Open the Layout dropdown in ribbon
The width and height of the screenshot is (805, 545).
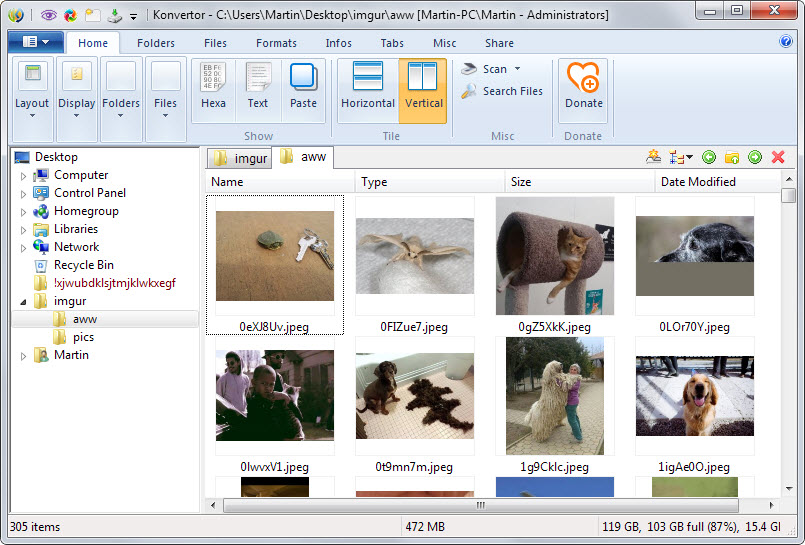pyautogui.click(x=32, y=100)
